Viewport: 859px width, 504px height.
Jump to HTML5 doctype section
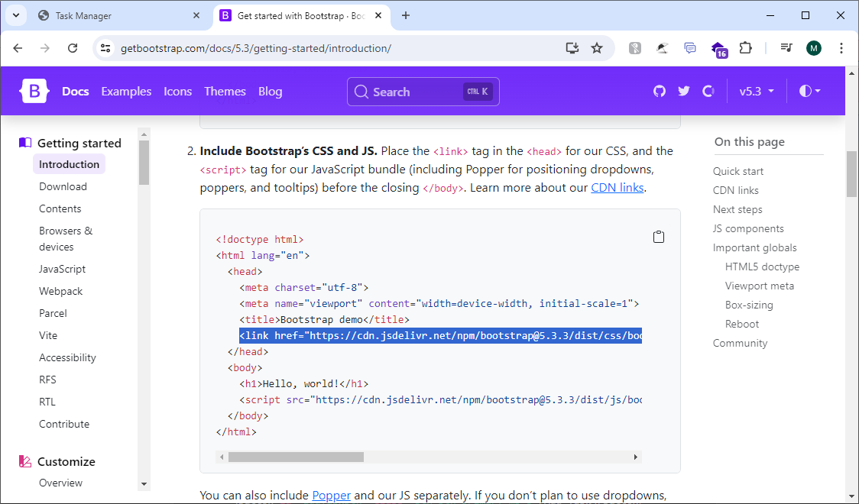(762, 267)
